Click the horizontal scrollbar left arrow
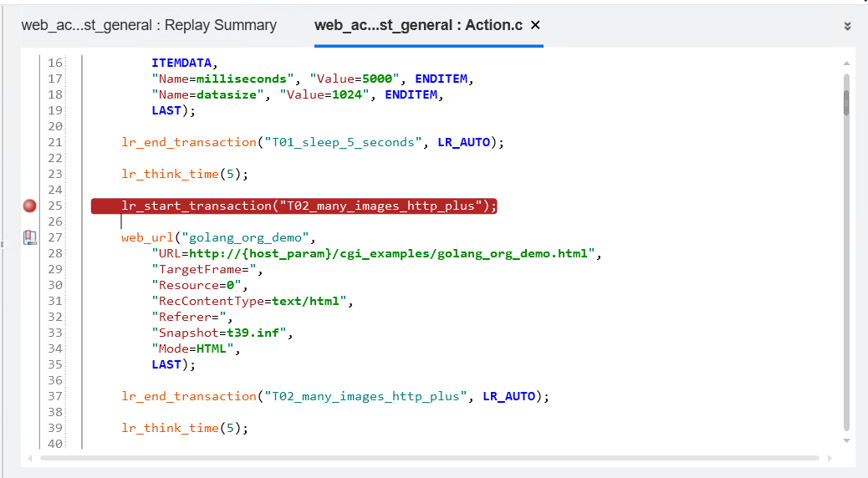868x478 pixels. pos(31,458)
